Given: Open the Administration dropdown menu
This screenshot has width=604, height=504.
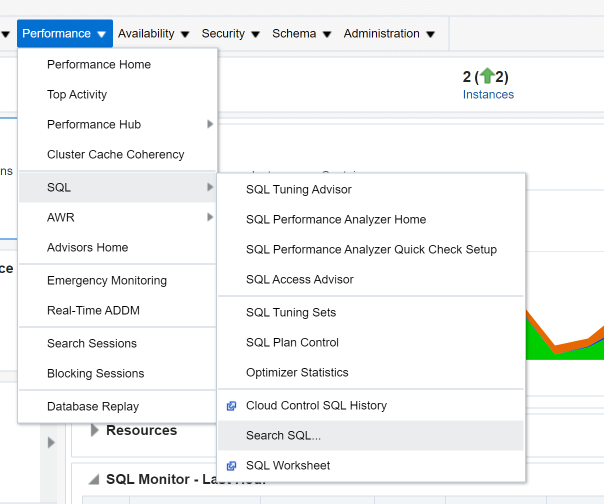Looking at the screenshot, I should click(389, 33).
